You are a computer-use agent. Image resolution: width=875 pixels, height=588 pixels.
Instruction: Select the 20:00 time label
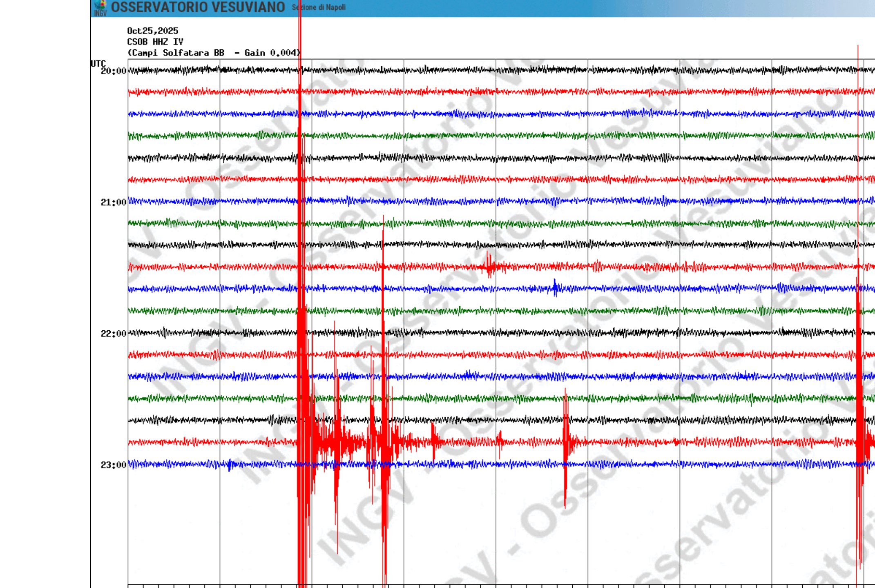(x=113, y=71)
